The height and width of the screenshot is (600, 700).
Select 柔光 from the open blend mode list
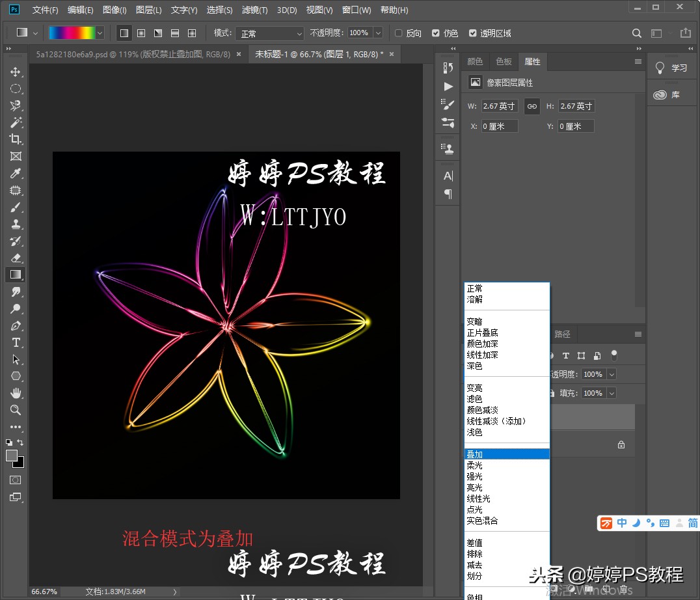coord(475,465)
